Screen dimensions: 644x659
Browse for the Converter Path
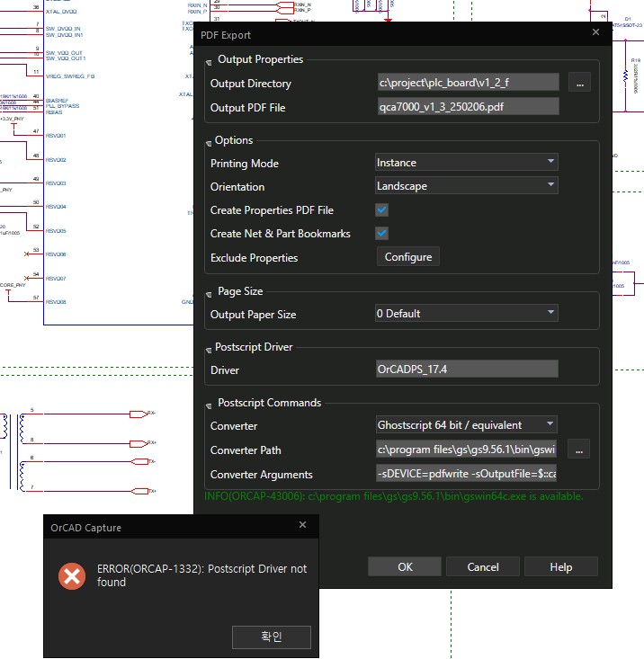[579, 450]
